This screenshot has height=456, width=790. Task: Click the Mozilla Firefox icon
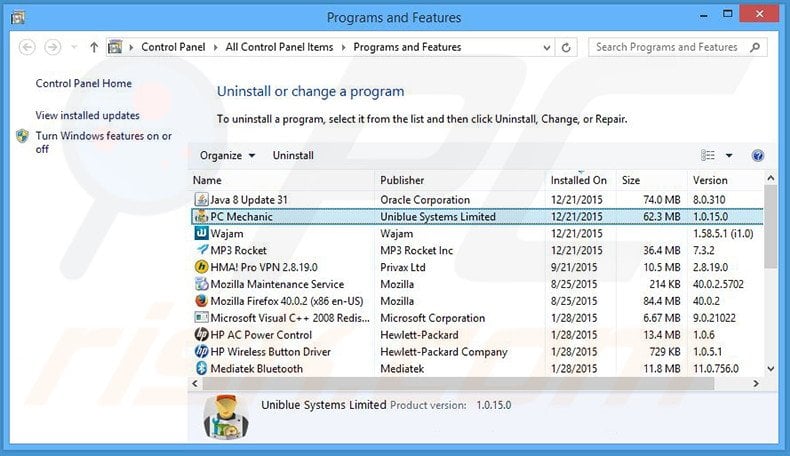click(202, 301)
